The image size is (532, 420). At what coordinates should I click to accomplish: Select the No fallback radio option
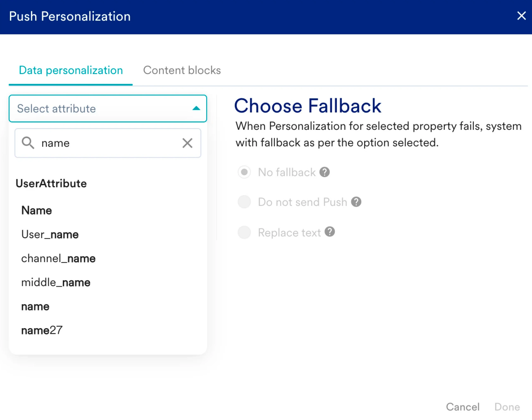[x=244, y=172]
